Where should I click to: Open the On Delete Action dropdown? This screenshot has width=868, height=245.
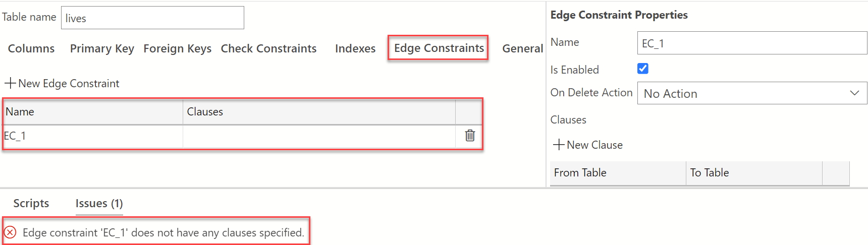coord(752,93)
